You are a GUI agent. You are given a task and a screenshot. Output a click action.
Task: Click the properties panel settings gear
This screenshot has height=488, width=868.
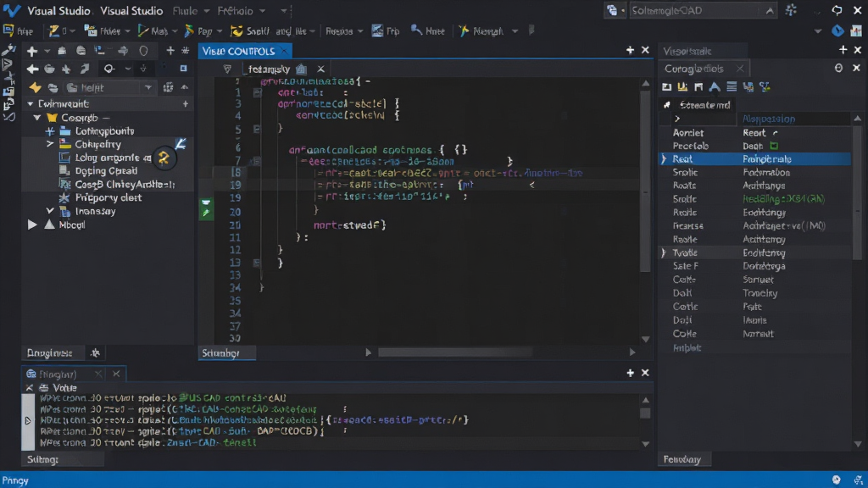tap(838, 68)
